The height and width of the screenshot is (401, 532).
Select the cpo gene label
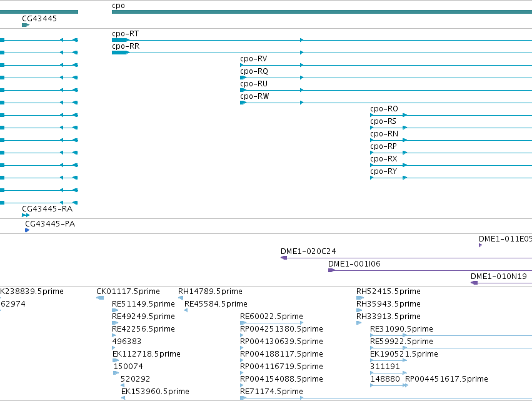(118, 6)
